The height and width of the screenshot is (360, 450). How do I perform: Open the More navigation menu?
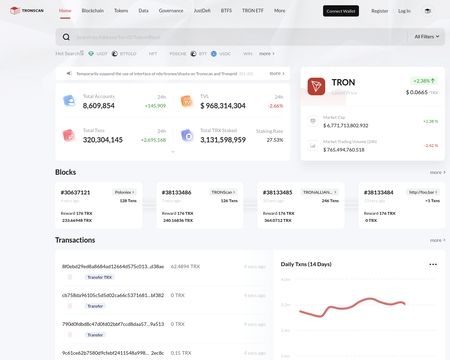pyautogui.click(x=280, y=11)
